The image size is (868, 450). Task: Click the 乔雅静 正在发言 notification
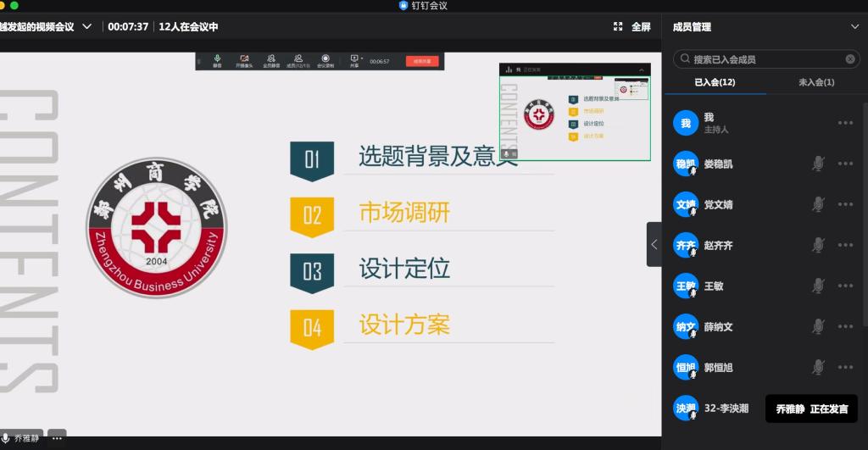(811, 408)
